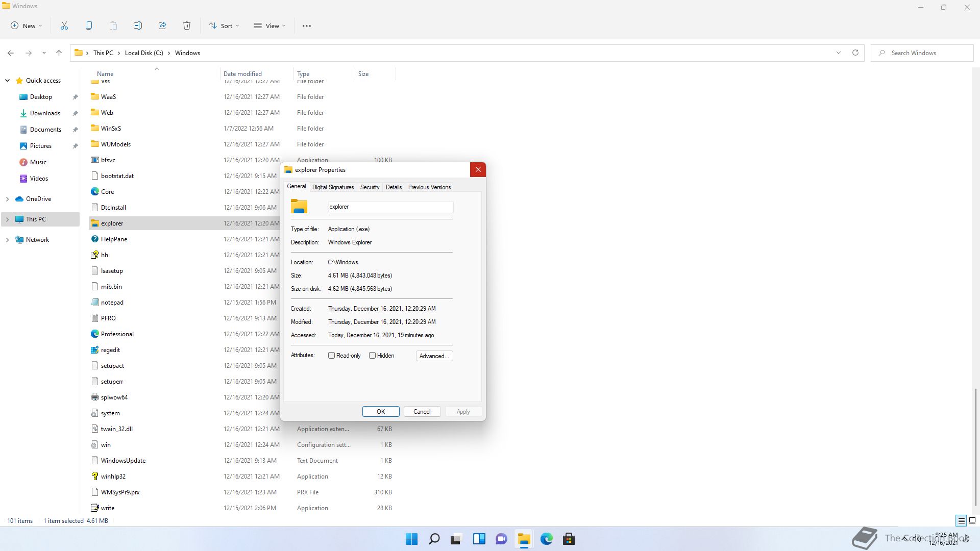Toggle the Read-only attribute checkbox

click(332, 356)
